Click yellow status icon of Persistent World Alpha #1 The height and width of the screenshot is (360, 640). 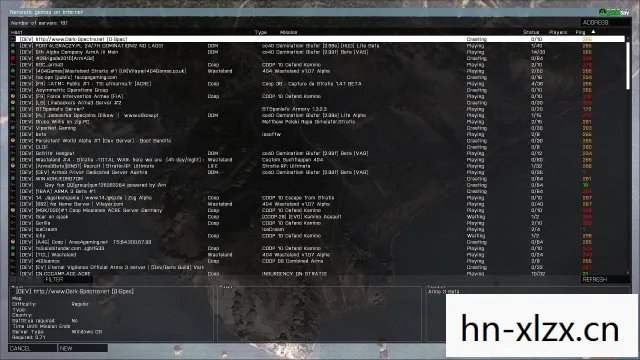(13, 140)
